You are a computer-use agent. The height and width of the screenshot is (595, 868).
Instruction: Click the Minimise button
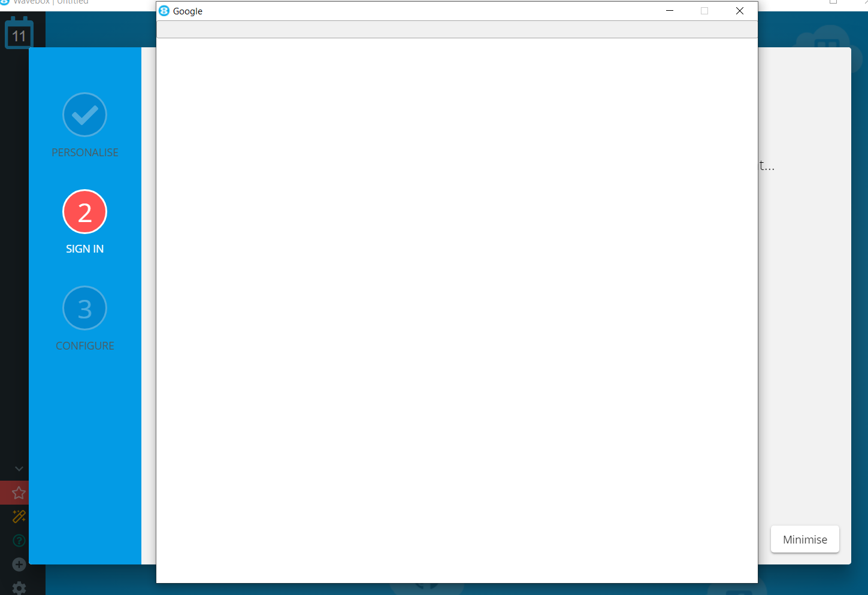(x=805, y=539)
